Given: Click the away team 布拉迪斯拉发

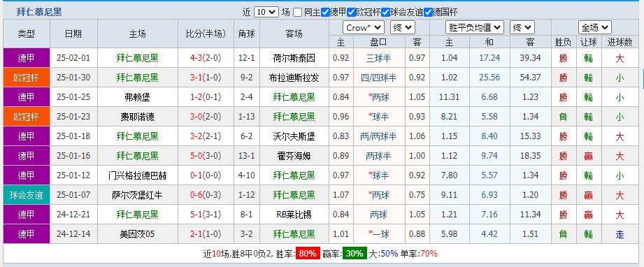Looking at the screenshot, I should point(294,78).
